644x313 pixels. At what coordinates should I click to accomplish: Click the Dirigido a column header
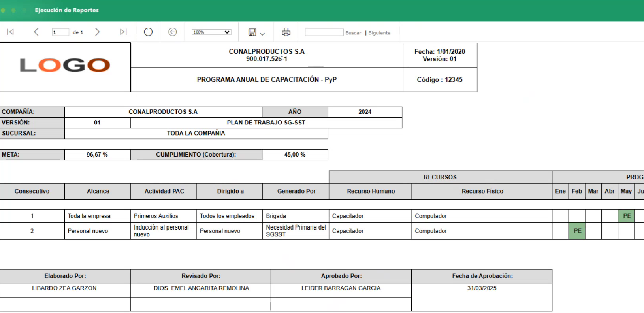(230, 191)
